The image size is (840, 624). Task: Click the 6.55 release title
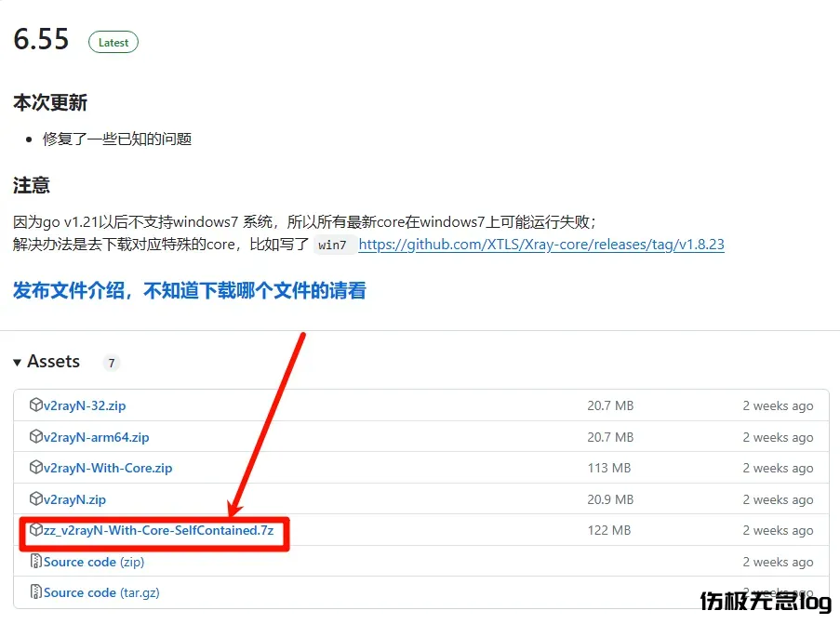41,39
